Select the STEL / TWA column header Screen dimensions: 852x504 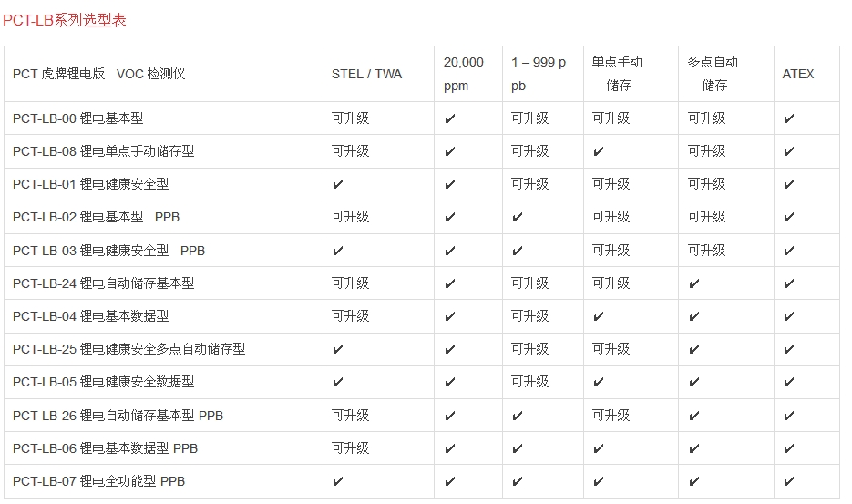point(366,74)
